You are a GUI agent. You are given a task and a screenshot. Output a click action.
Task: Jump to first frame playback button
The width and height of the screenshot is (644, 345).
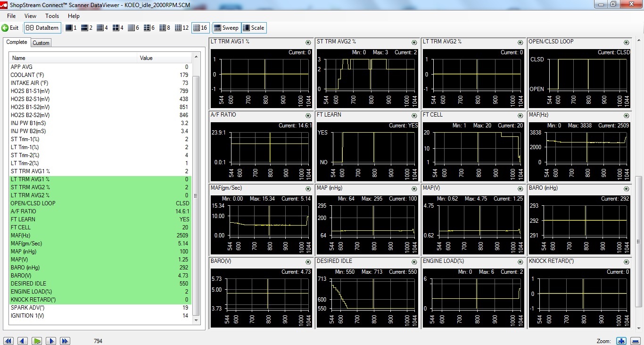[8, 341]
